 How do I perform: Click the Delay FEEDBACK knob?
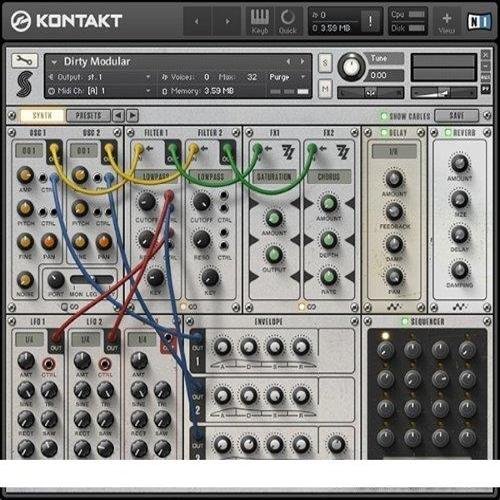(394, 211)
